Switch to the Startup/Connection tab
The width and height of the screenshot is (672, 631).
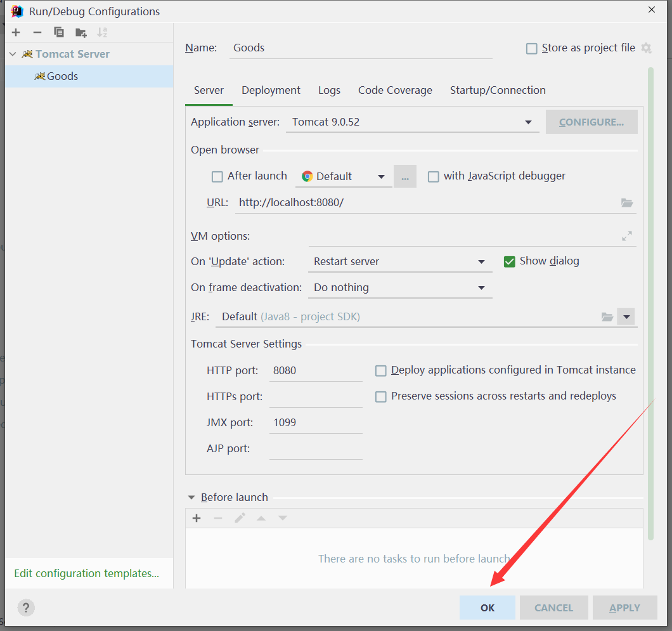click(498, 91)
